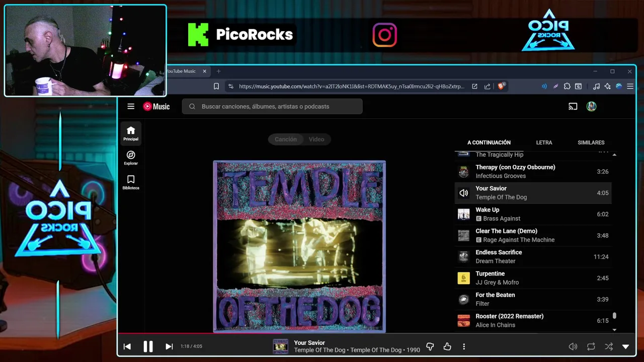644x362 pixels.
Task: Mute the player volume
Action: [x=573, y=346]
